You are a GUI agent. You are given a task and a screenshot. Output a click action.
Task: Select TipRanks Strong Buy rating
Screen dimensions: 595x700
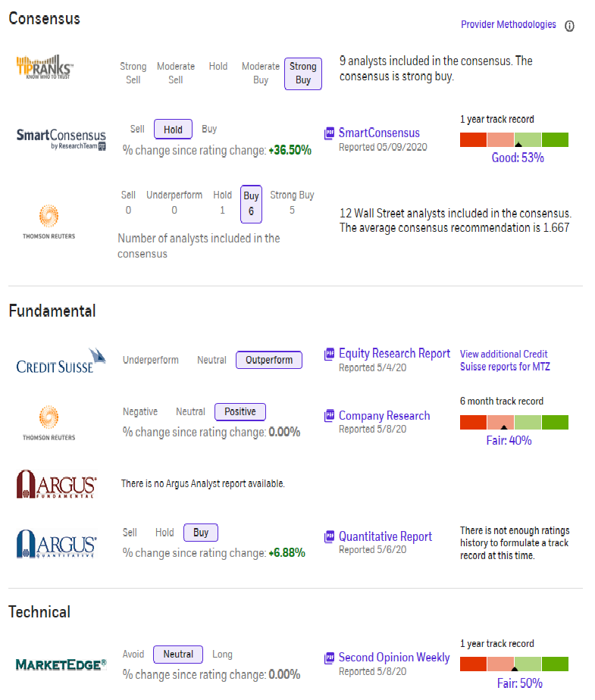303,73
